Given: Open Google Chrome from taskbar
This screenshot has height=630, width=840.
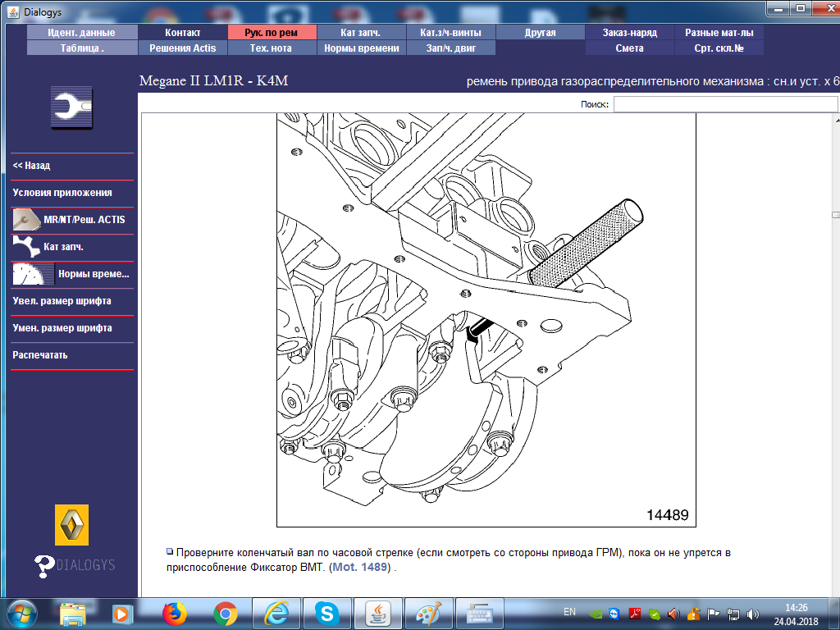Looking at the screenshot, I should 225,614.
